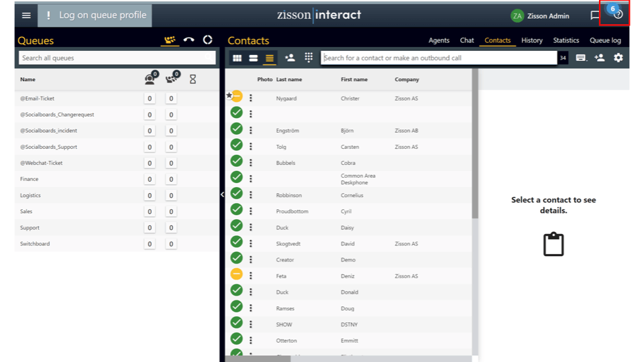Click the Sales queue agents count
Viewport: 644px width, 362px height.
[x=150, y=211]
